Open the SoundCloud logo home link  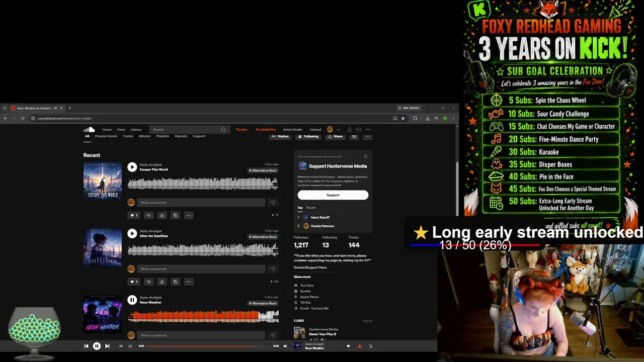tap(89, 130)
